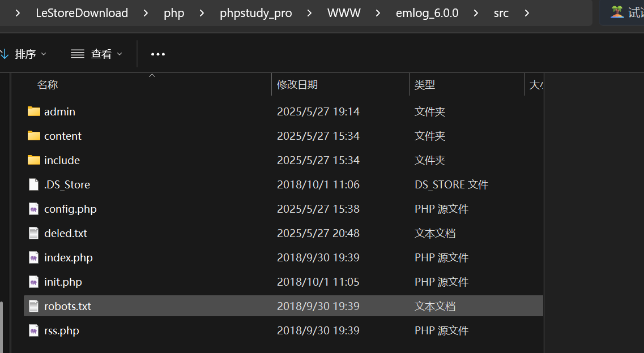Click the 类型 column header
The height and width of the screenshot is (353, 644).
coord(425,85)
